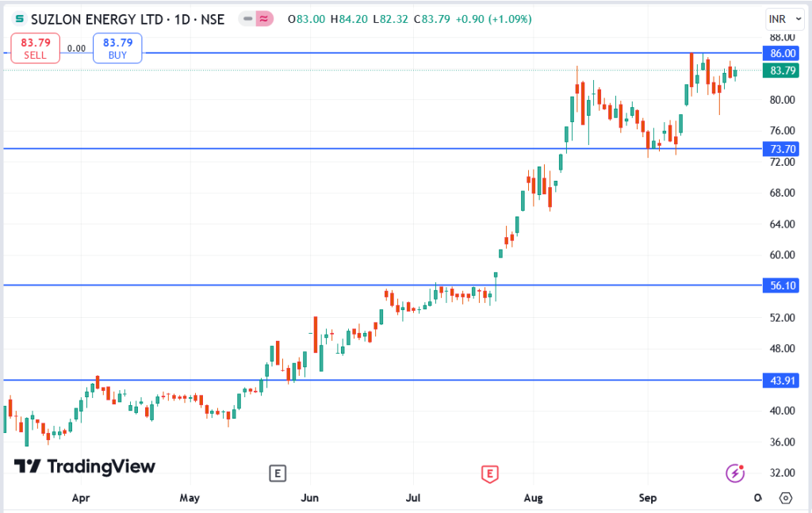
Task: Open the red earnings E marker near late July
Action: click(x=490, y=473)
